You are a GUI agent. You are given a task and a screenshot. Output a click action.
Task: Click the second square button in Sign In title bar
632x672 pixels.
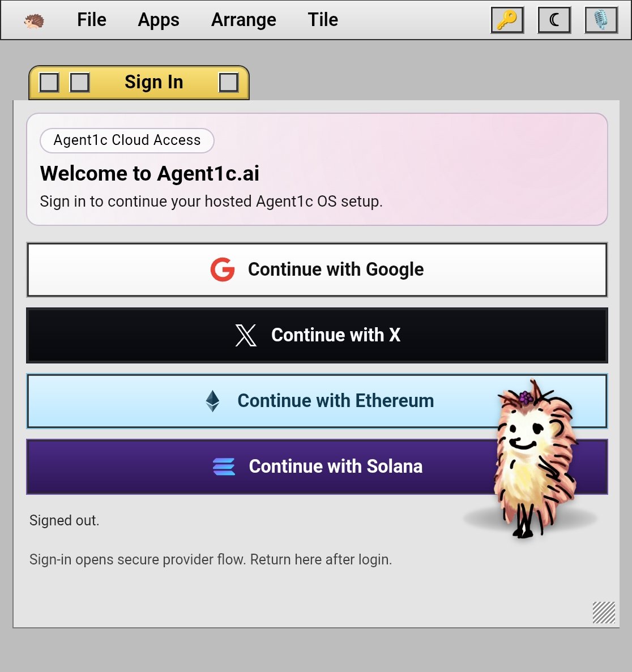[80, 82]
